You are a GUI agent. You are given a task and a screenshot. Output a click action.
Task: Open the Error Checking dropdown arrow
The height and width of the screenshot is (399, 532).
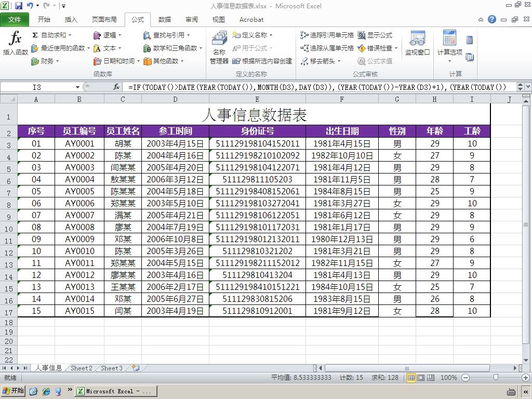(x=395, y=48)
